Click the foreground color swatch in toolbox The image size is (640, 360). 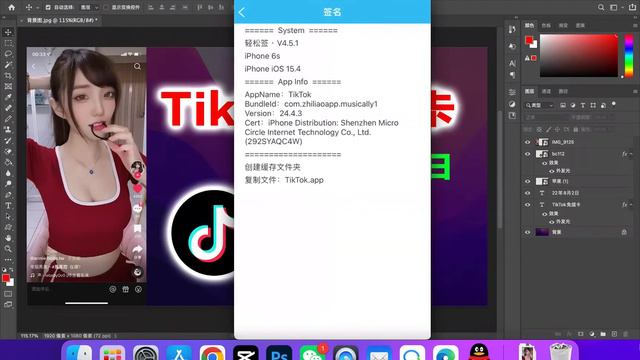pyautogui.click(x=6, y=278)
